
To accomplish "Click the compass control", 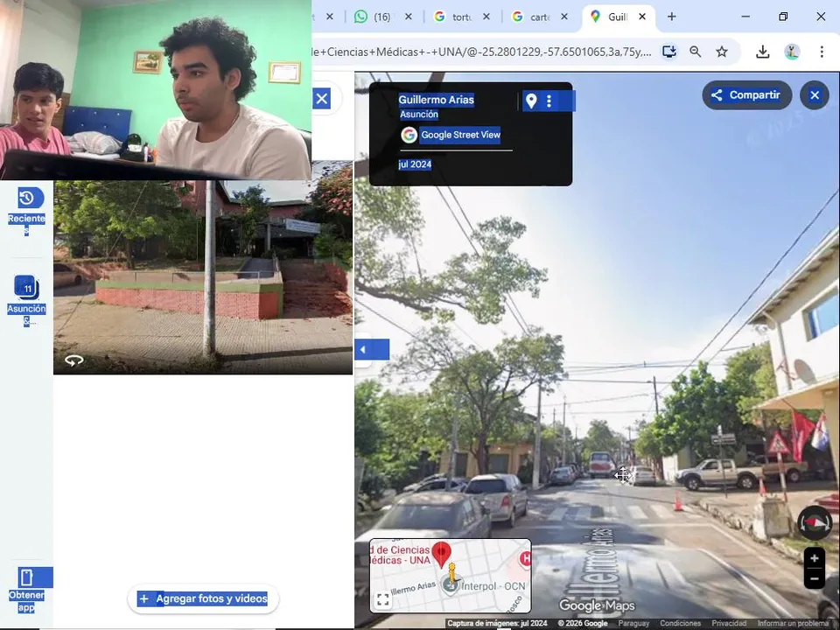I will (x=815, y=522).
